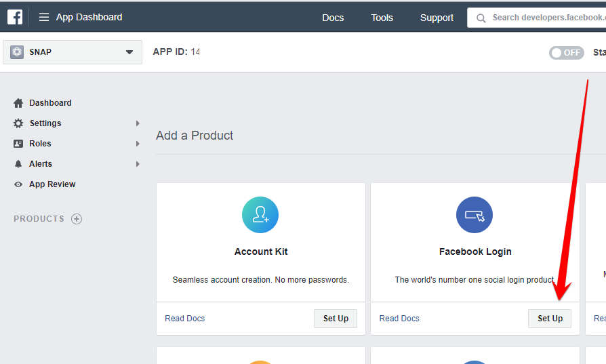
Task: Select Settings label in sidebar
Action: (45, 123)
